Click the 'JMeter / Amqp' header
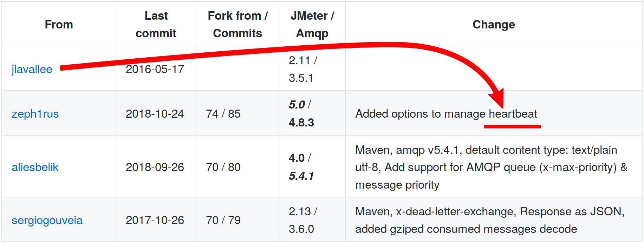The height and width of the screenshot is (242, 644). pyautogui.click(x=312, y=25)
